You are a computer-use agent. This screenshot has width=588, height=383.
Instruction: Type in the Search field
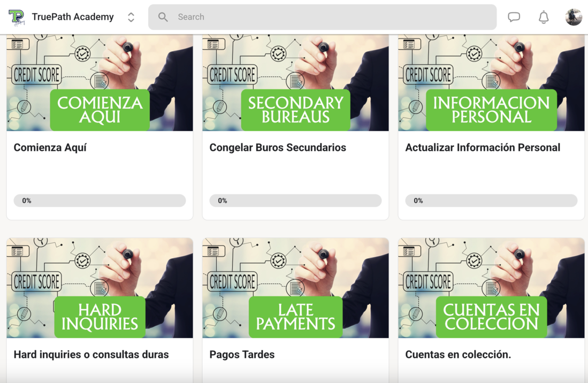coord(332,17)
